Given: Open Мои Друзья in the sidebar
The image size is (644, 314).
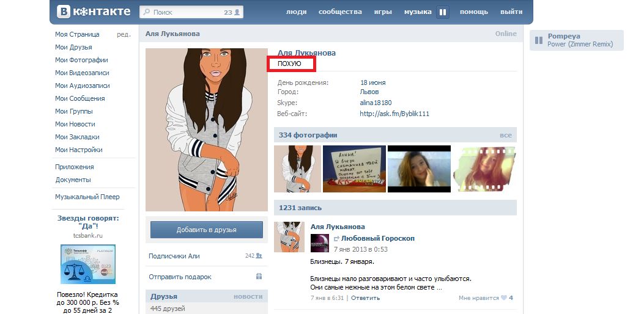Looking at the screenshot, I should 73,47.
